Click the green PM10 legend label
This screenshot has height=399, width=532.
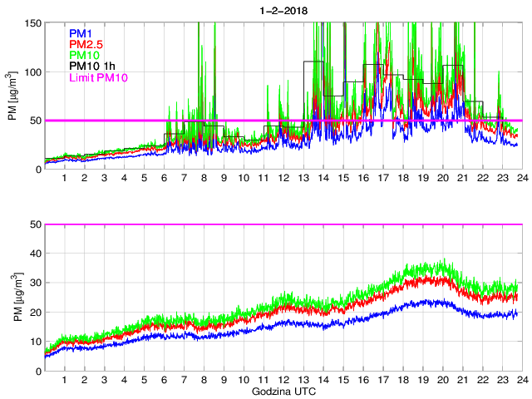pos(85,55)
